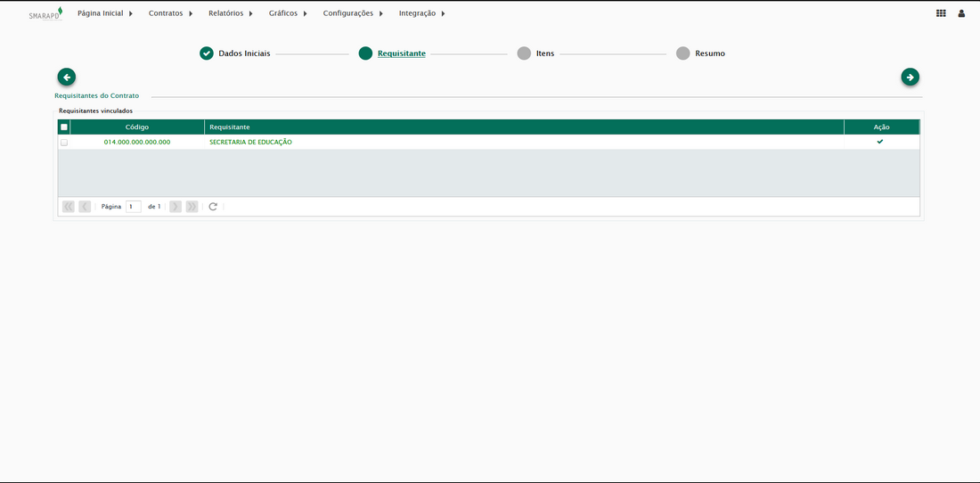Switch to the Resumo step label

(x=710, y=53)
